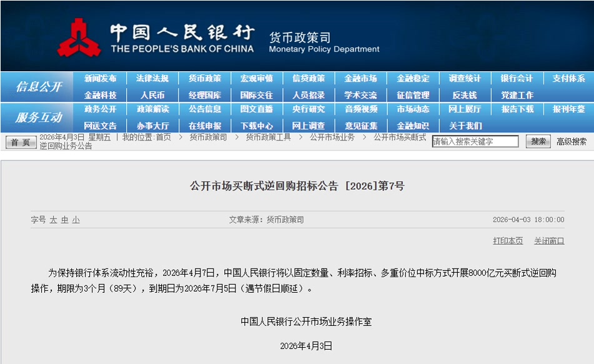Click 货币政策司 in the breadcrumb
The height and width of the screenshot is (364, 594).
208,137
